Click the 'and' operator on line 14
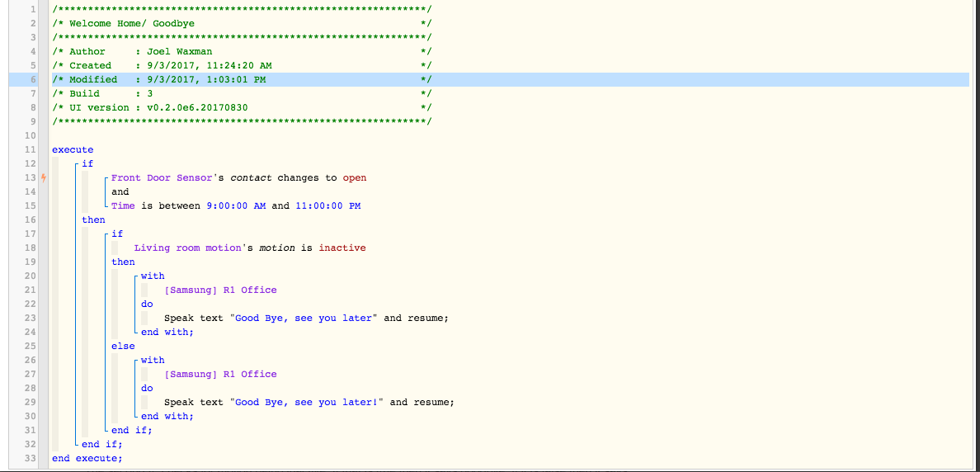 120,192
